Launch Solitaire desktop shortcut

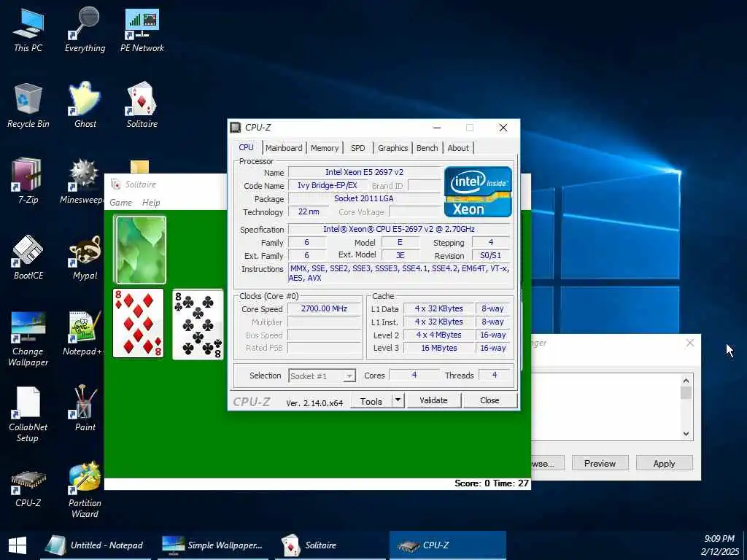(142, 106)
